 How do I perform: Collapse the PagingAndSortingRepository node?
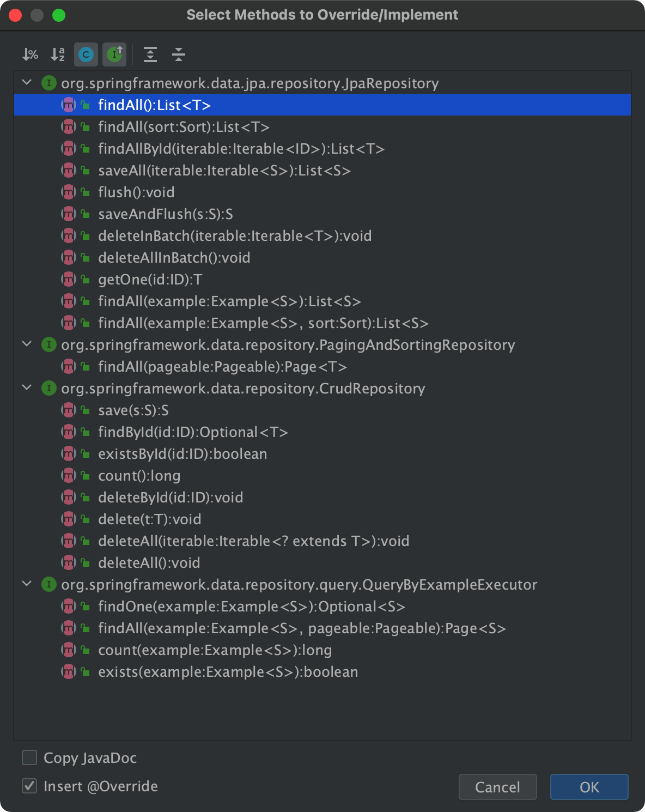27,344
